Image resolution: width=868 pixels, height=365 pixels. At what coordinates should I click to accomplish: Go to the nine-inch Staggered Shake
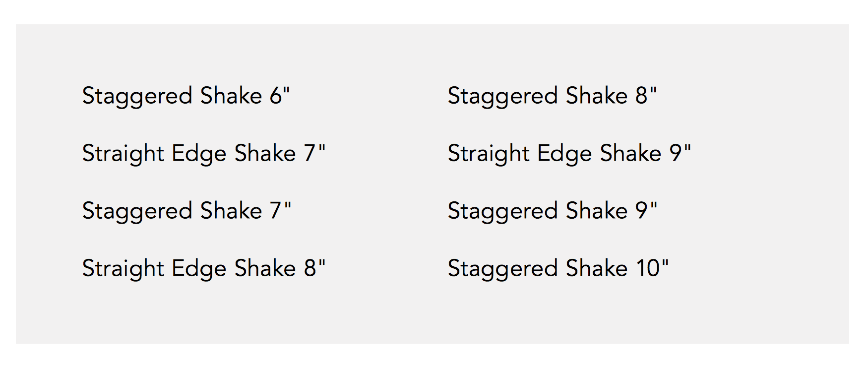tap(552, 211)
